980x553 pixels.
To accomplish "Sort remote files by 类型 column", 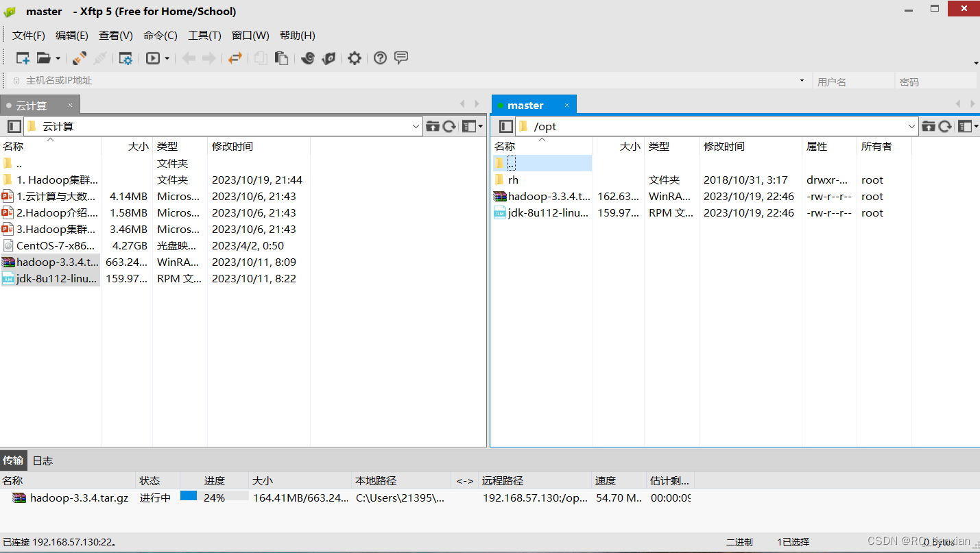I will pos(672,147).
